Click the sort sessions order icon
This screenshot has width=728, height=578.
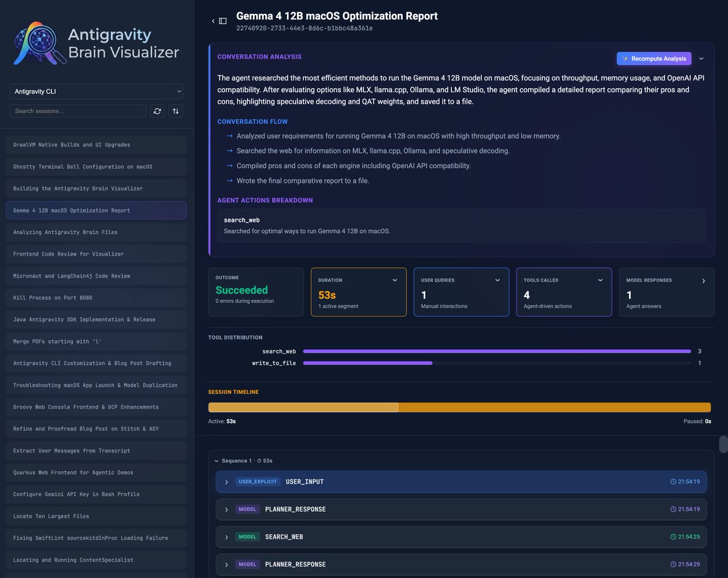(x=176, y=111)
